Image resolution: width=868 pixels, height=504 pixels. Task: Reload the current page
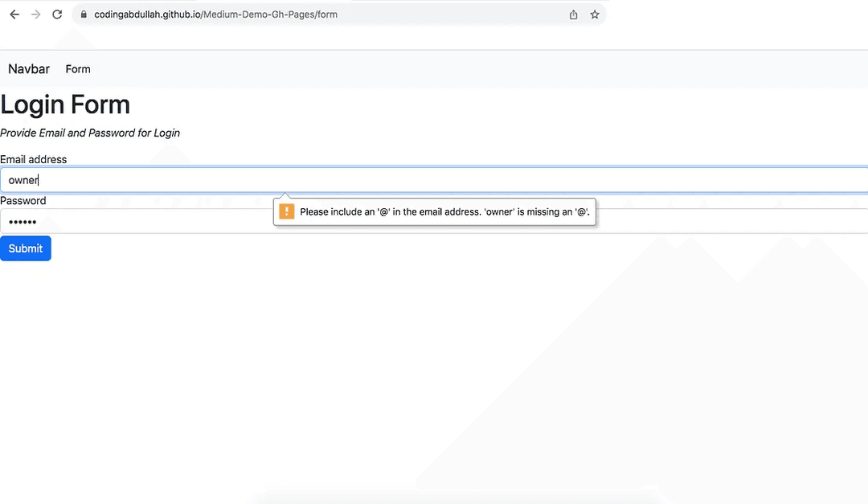coord(57,14)
